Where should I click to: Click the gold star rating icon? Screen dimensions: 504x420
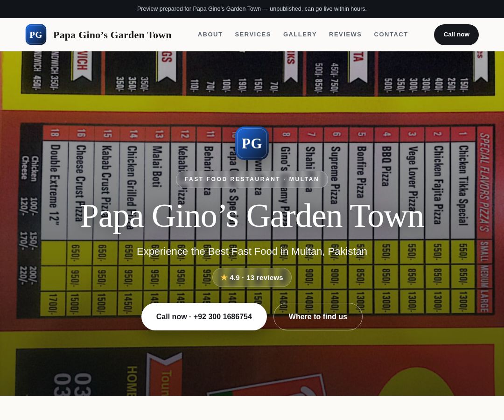click(x=224, y=277)
